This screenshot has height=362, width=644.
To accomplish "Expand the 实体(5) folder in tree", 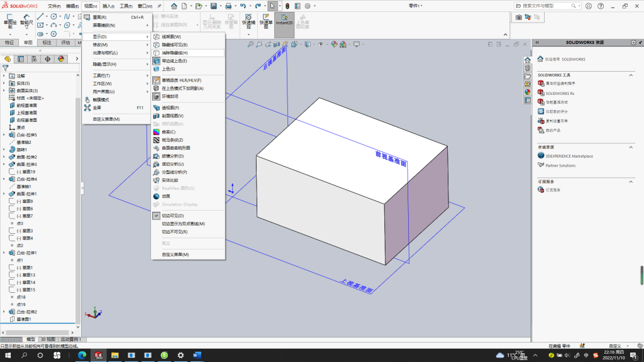I will tap(4, 84).
